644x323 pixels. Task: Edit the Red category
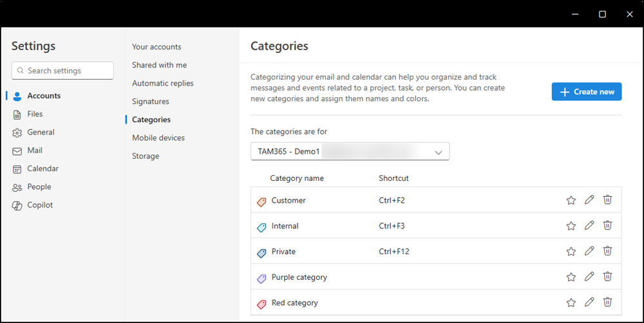(589, 302)
